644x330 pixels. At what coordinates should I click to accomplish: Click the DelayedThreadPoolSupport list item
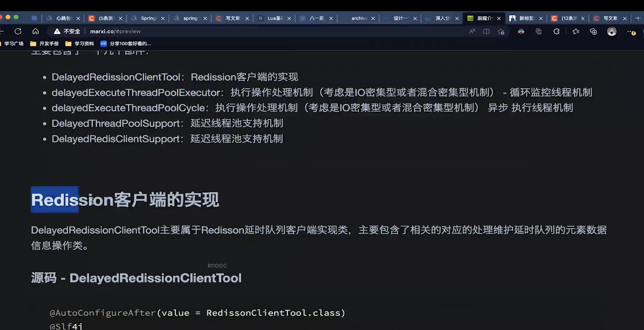(168, 123)
